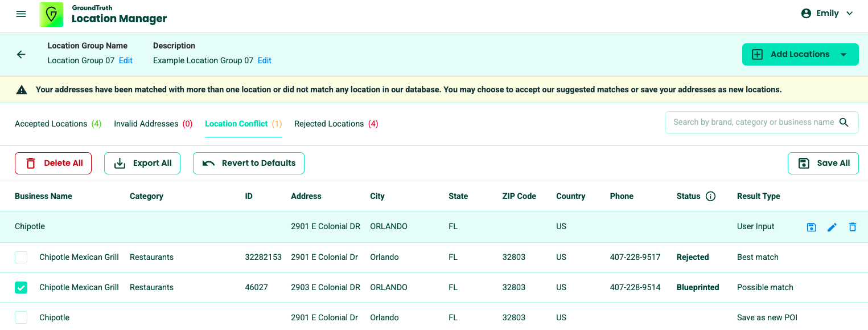Click the Delete All button
Viewport: 868px width, 330px height.
click(x=53, y=163)
